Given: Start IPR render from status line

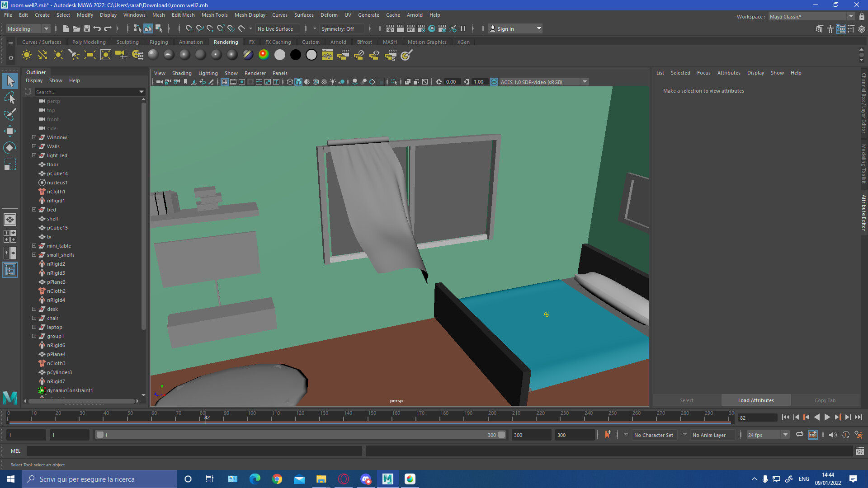Looking at the screenshot, I should pos(411,28).
